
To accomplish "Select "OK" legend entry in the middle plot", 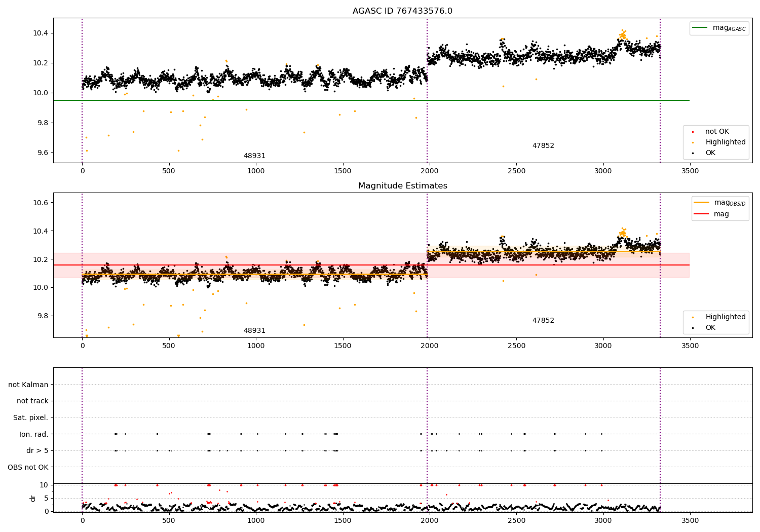I will 710,328.
